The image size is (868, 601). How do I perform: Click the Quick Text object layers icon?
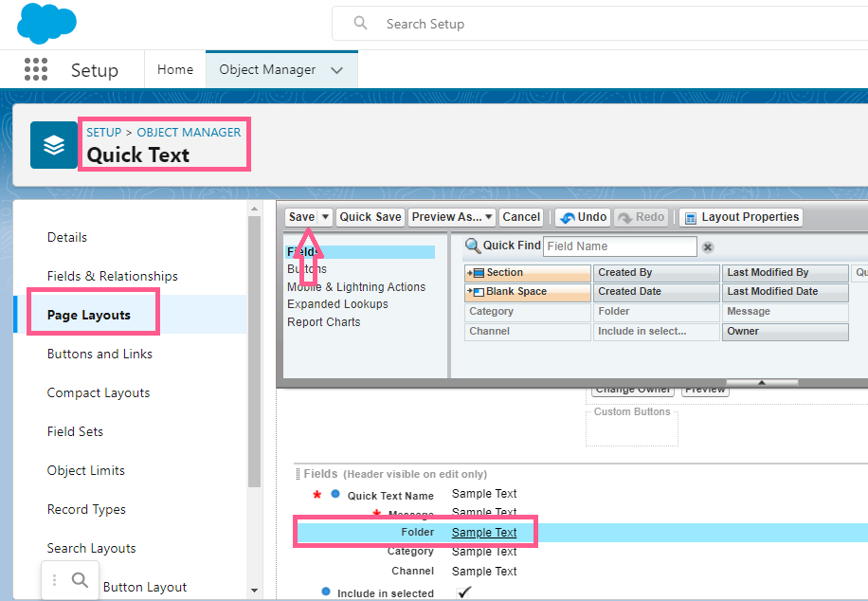coord(54,145)
